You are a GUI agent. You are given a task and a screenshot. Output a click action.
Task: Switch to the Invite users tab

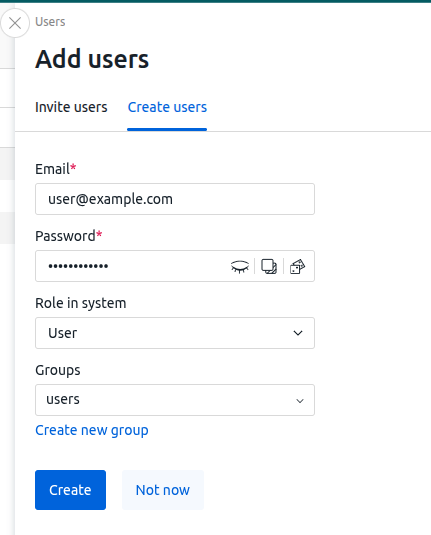click(x=71, y=107)
